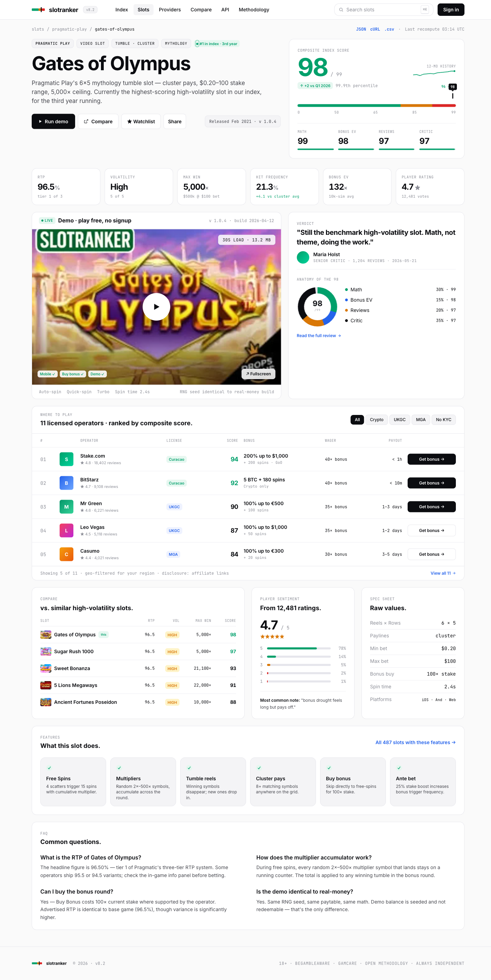
Task: Open the Providers nav item
Action: [170, 10]
